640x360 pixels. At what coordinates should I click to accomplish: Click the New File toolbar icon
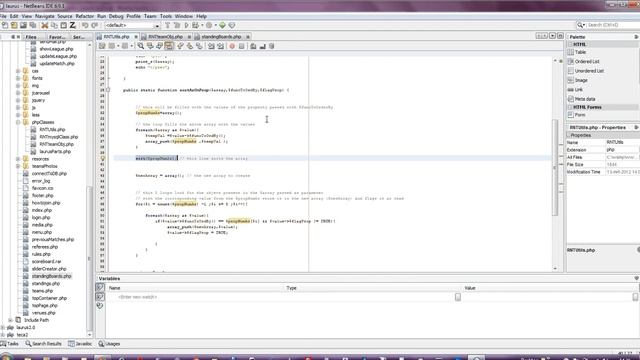(x=5, y=25)
